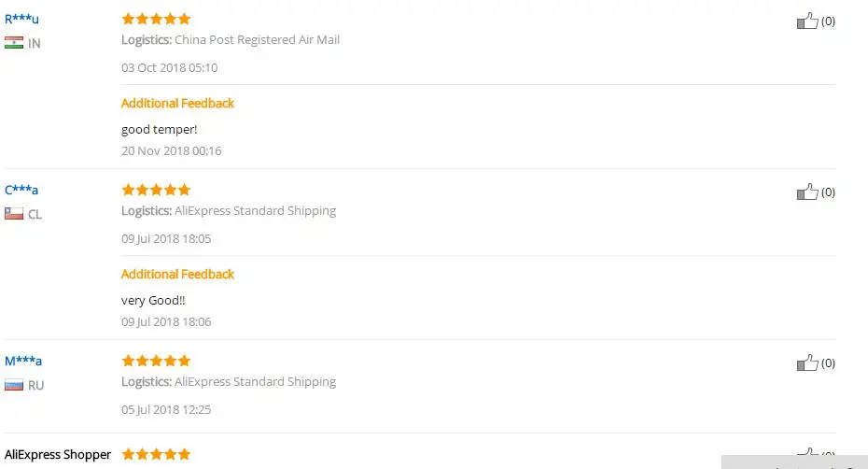
Task: Click the AliExpress Shopper reviewer name
Action: click(x=58, y=455)
